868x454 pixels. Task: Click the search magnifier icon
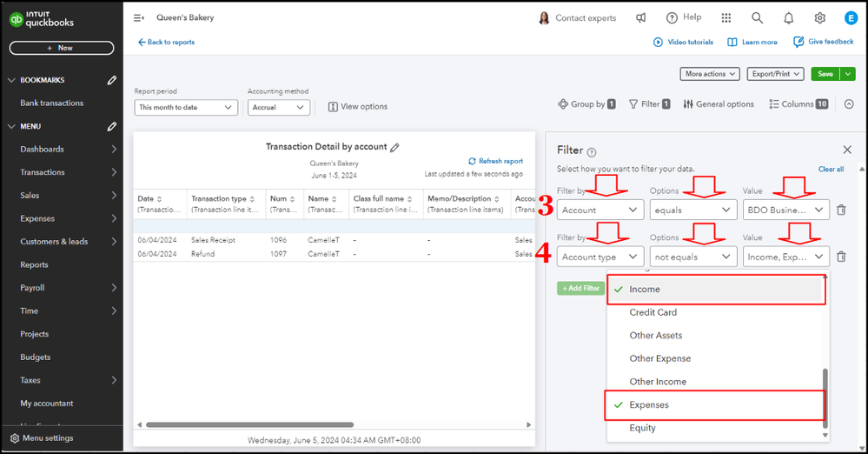tap(757, 17)
